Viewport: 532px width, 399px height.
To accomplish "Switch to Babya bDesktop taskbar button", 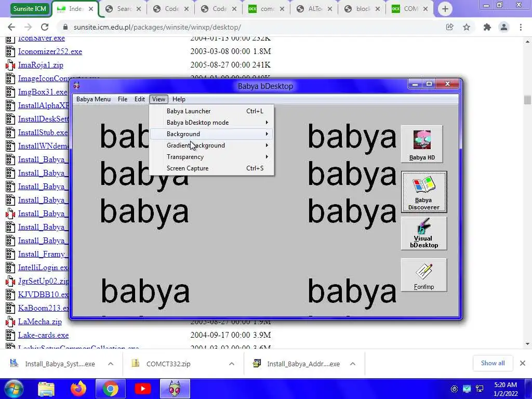I will 175,389.
